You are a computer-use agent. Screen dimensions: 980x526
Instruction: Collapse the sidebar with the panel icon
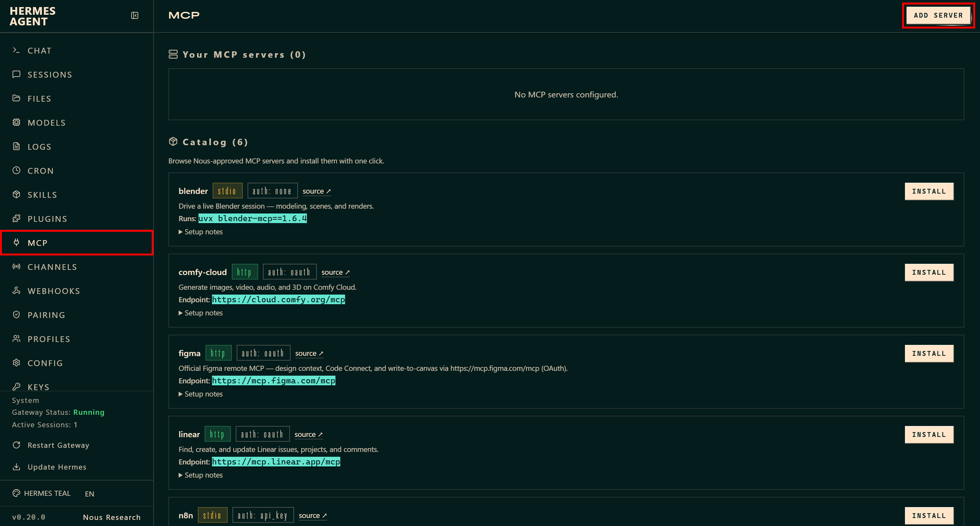pos(135,15)
